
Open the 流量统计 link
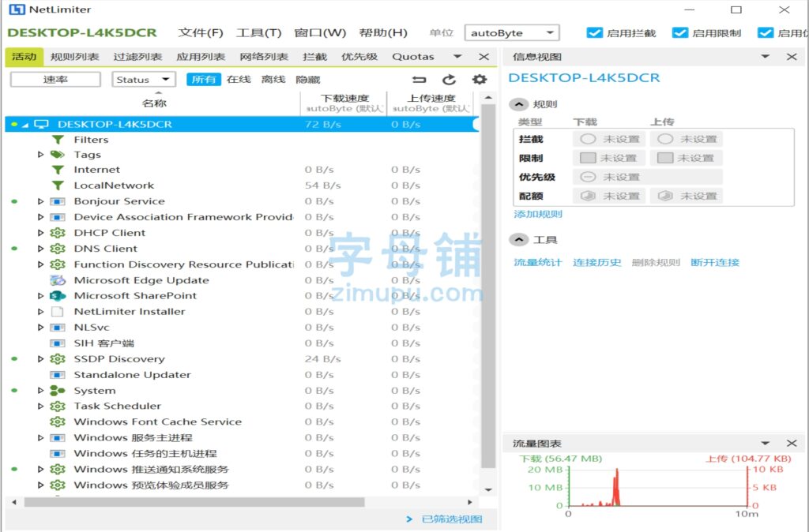[537, 262]
